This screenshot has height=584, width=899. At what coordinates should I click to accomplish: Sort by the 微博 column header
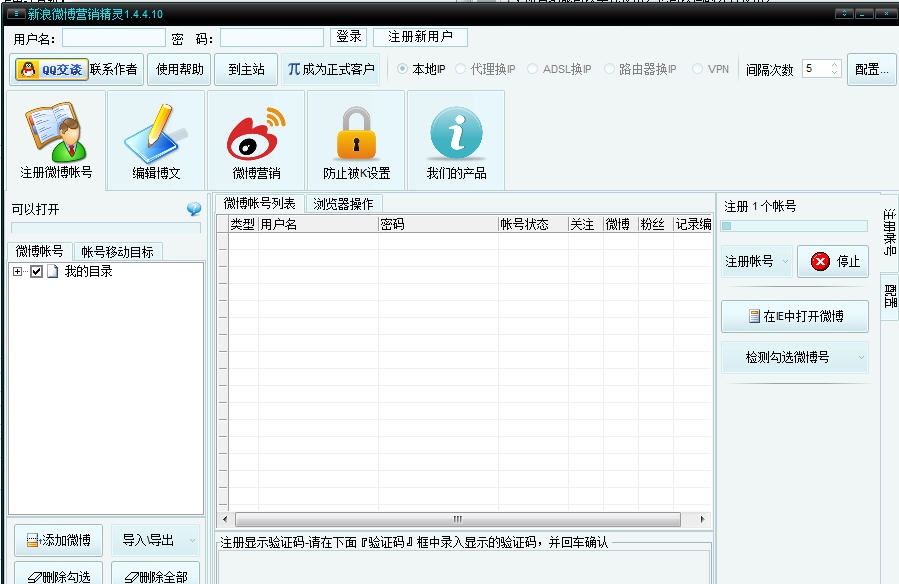click(621, 224)
